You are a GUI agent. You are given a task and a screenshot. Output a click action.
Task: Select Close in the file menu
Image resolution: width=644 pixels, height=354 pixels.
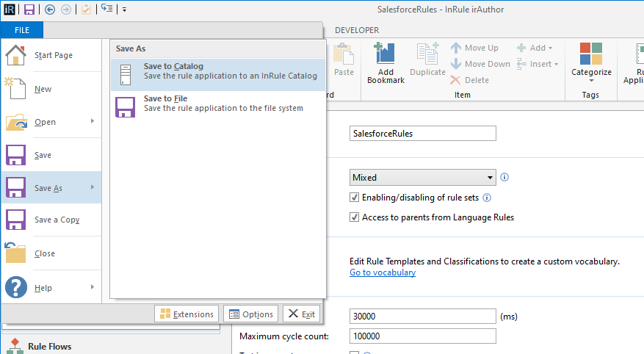click(x=51, y=253)
